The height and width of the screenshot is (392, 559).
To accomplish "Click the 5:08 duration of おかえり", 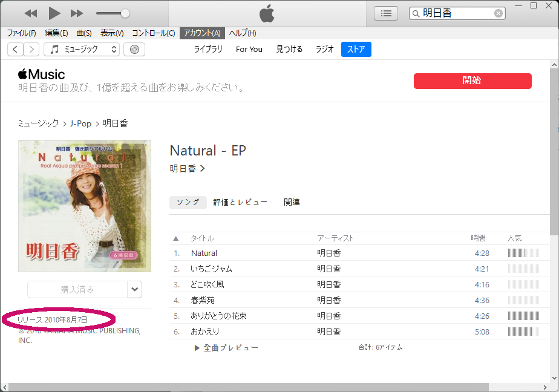I will [x=482, y=332].
